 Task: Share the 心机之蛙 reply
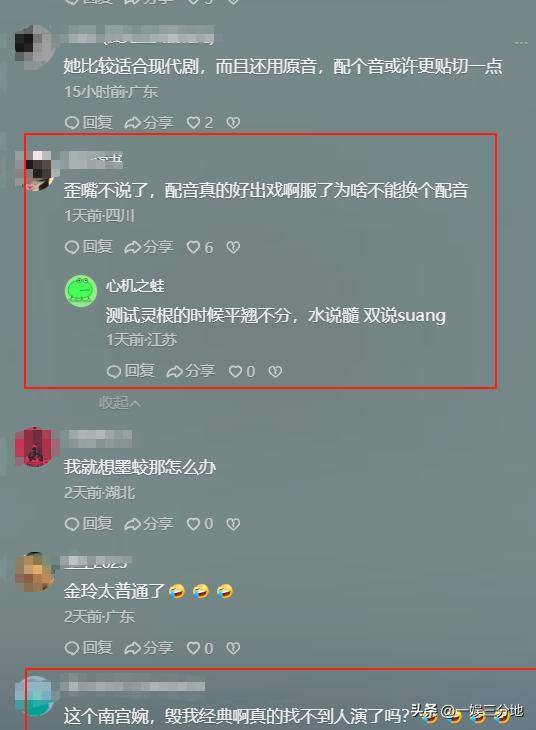pos(190,371)
